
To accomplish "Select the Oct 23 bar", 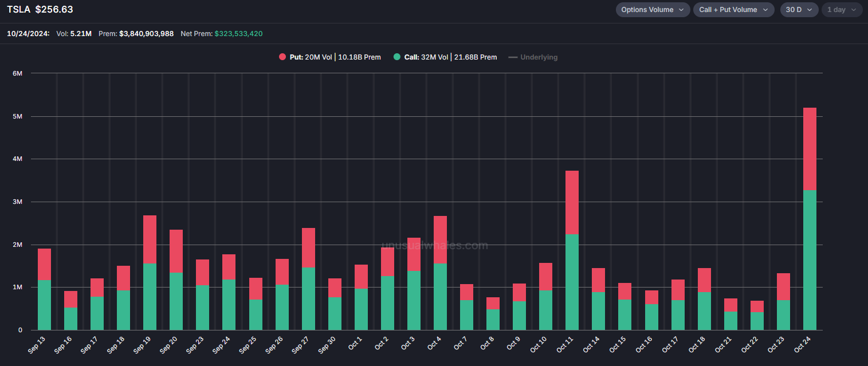I will click(x=783, y=301).
